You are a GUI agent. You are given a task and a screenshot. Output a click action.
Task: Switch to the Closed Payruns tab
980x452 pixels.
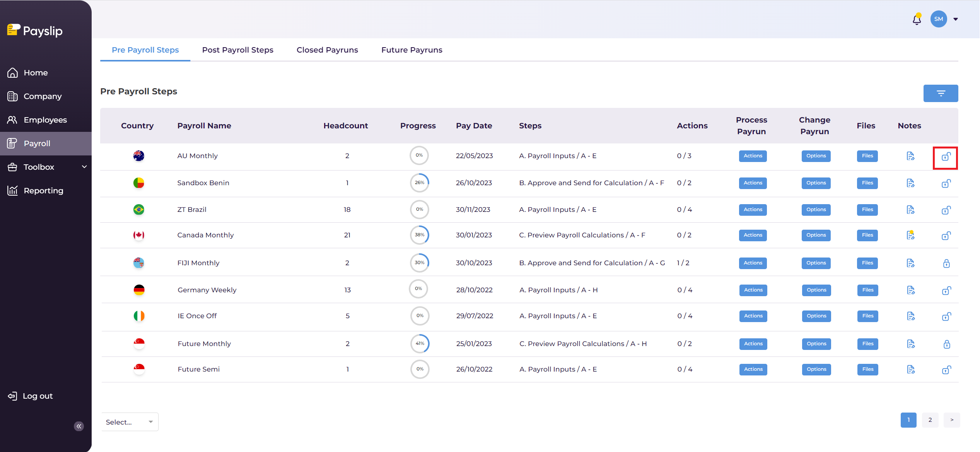327,50
